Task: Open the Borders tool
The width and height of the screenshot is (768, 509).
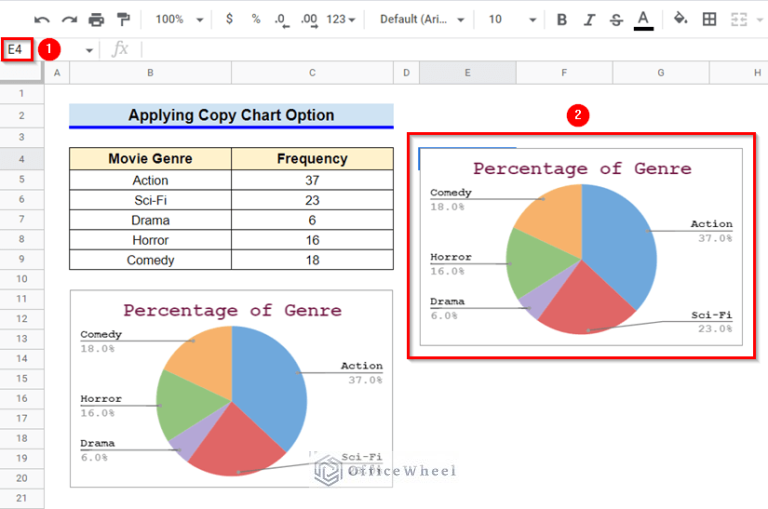Action: pyautogui.click(x=710, y=19)
